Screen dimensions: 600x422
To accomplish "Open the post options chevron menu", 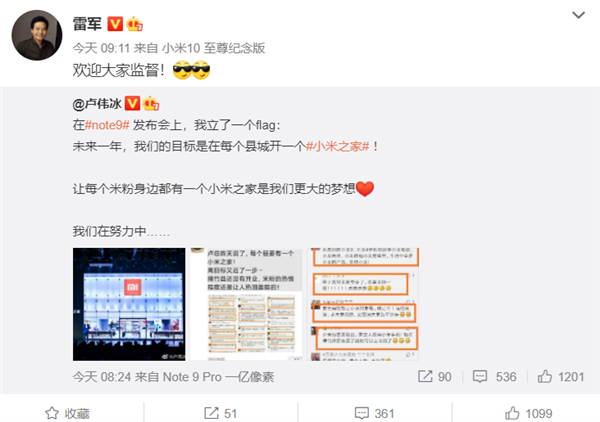I will pos(578,15).
